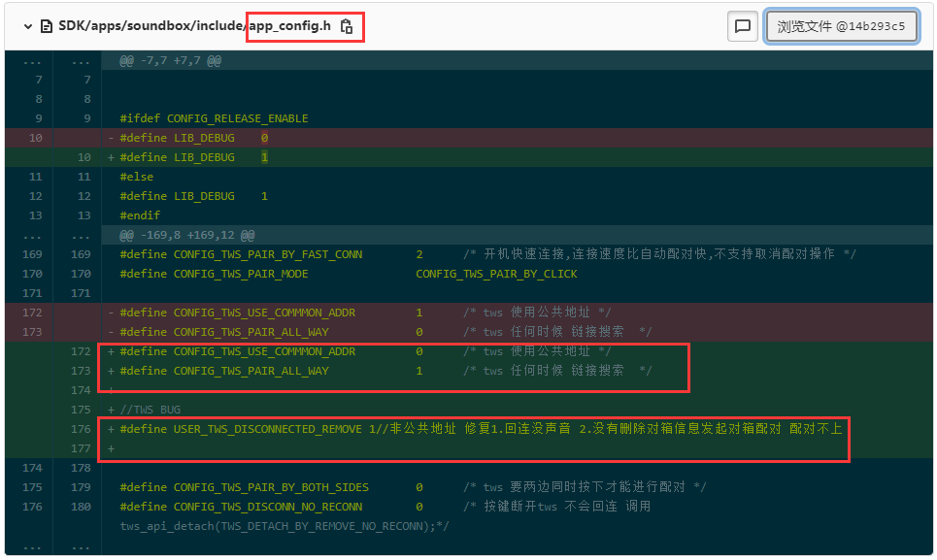Select new line number 177 on added blank row

tap(81, 448)
